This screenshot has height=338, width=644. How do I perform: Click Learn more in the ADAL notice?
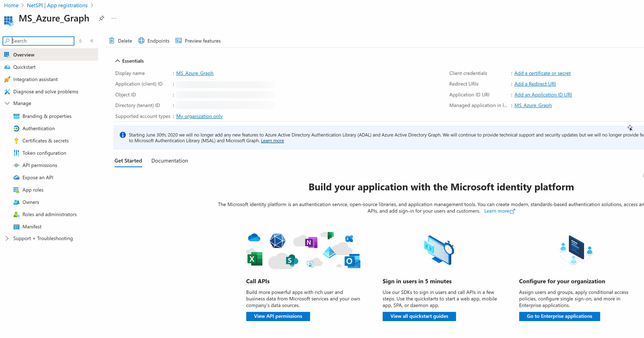pyautogui.click(x=272, y=141)
